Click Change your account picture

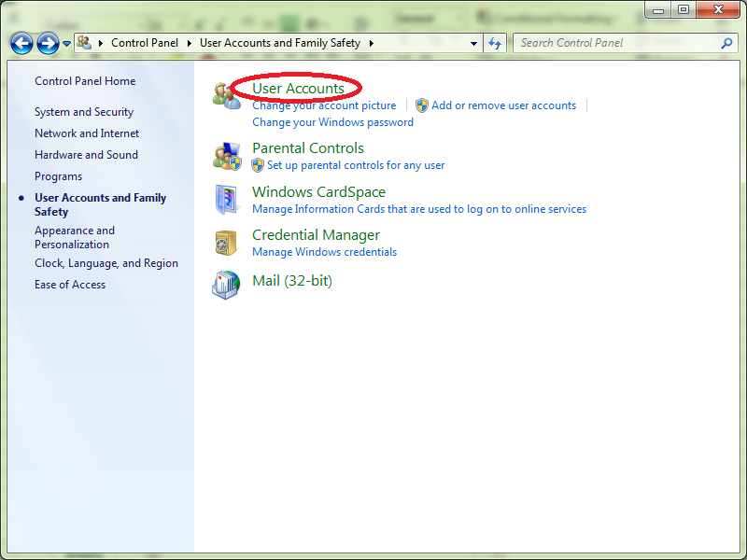click(324, 105)
